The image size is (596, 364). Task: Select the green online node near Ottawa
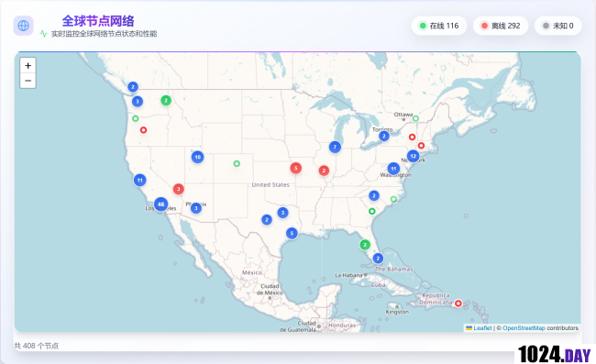coord(416,118)
